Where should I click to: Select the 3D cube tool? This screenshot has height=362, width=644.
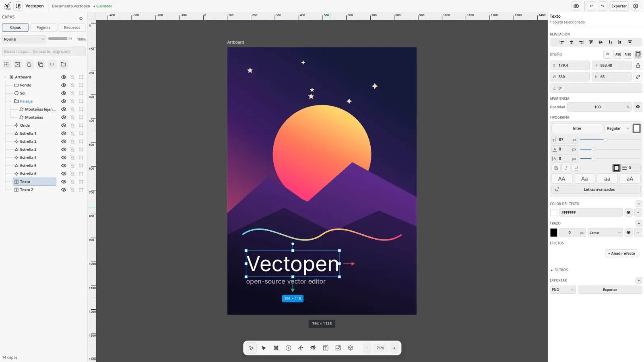coord(351,348)
